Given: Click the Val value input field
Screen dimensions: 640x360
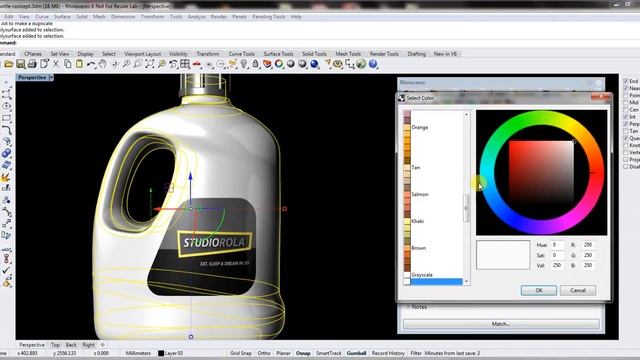Looking at the screenshot, I should pos(558,265).
